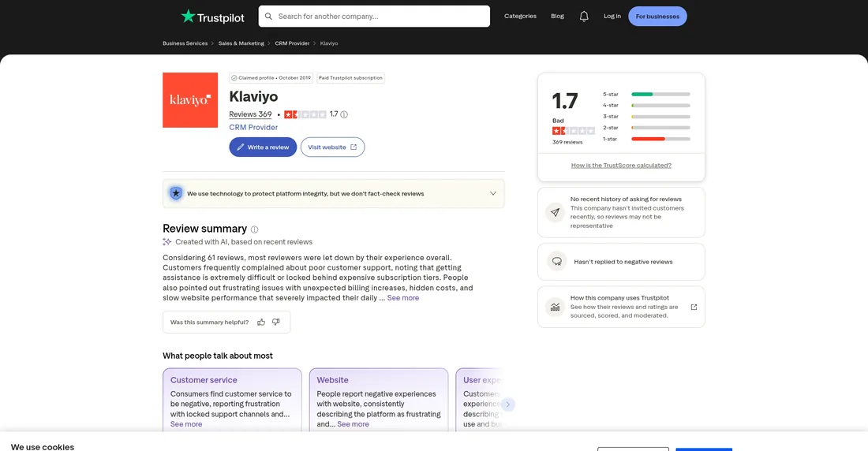This screenshot has height=451, width=868.
Task: Click the Hasn't replied to negative reviews text
Action: point(623,262)
